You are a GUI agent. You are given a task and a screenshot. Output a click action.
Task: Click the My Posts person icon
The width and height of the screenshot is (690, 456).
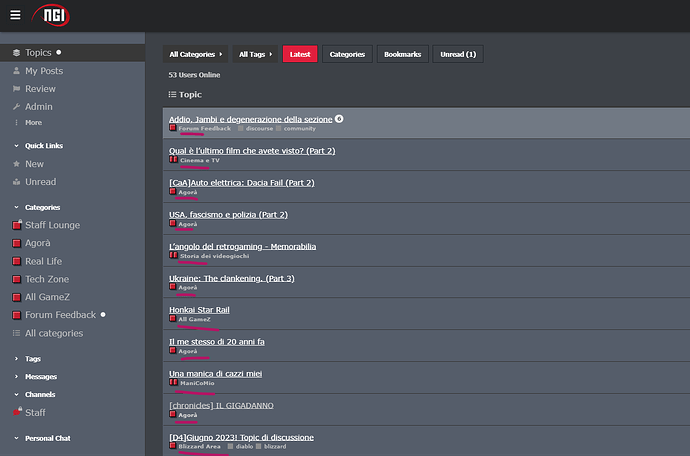pos(16,71)
